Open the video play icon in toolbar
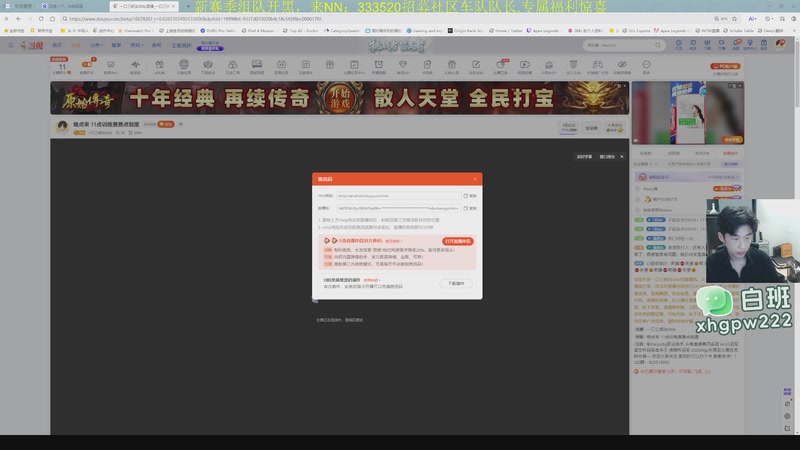The height and width of the screenshot is (450, 800). pos(524,64)
